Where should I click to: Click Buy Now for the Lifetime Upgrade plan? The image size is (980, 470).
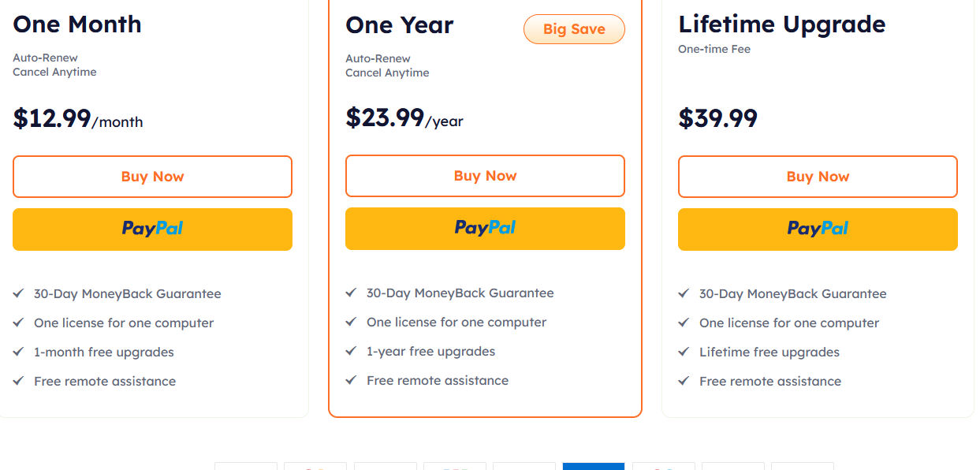click(818, 177)
